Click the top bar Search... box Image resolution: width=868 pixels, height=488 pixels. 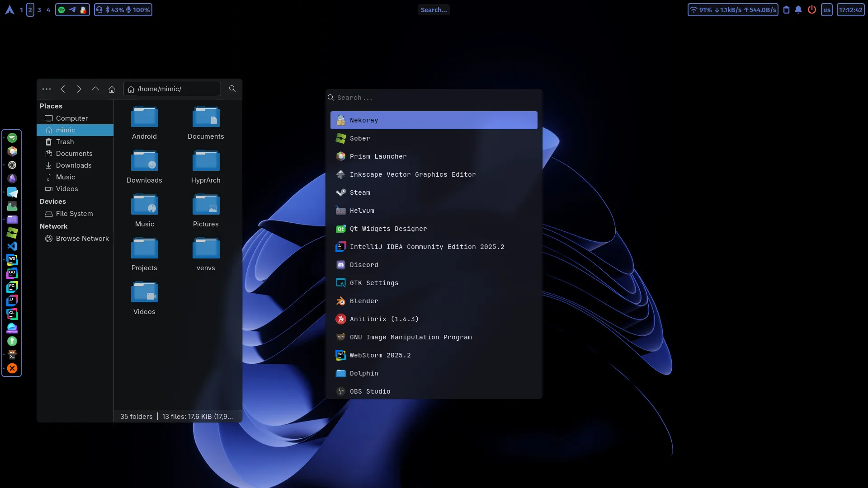(x=434, y=10)
